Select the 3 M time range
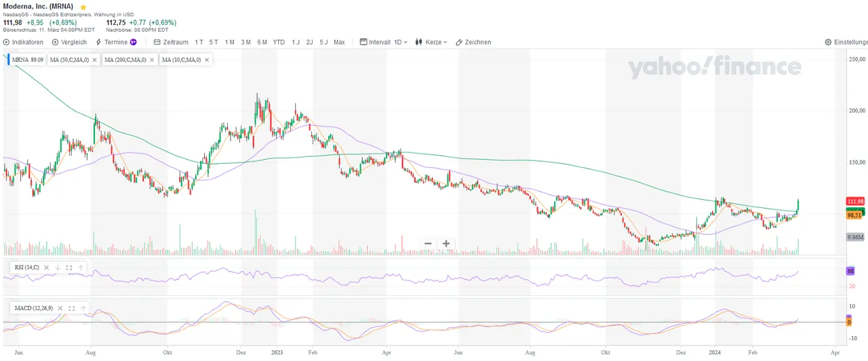Screen dimensions: 868x361 tap(245, 42)
